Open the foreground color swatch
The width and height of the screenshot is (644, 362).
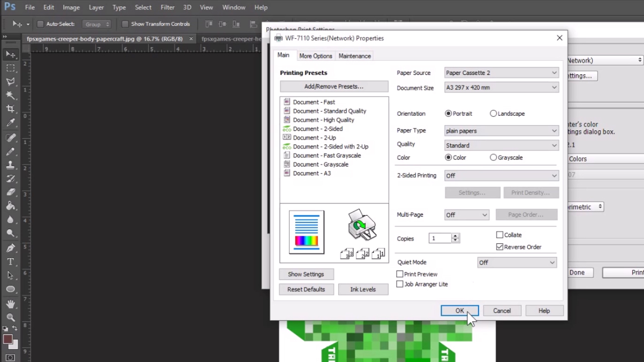7,339
